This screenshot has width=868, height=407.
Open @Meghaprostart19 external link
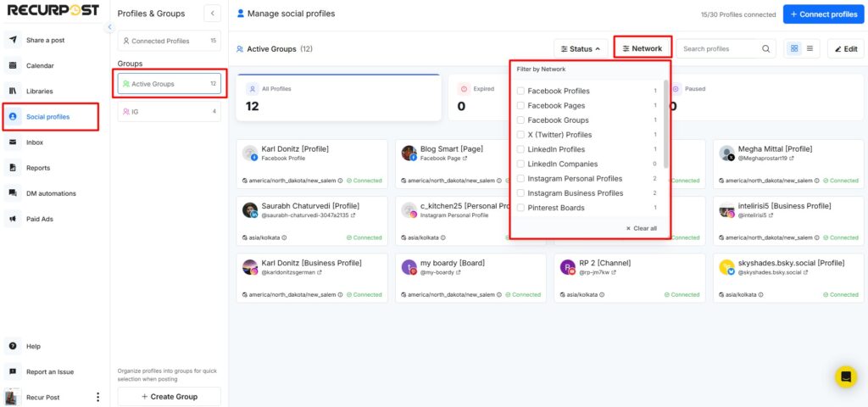click(x=792, y=159)
